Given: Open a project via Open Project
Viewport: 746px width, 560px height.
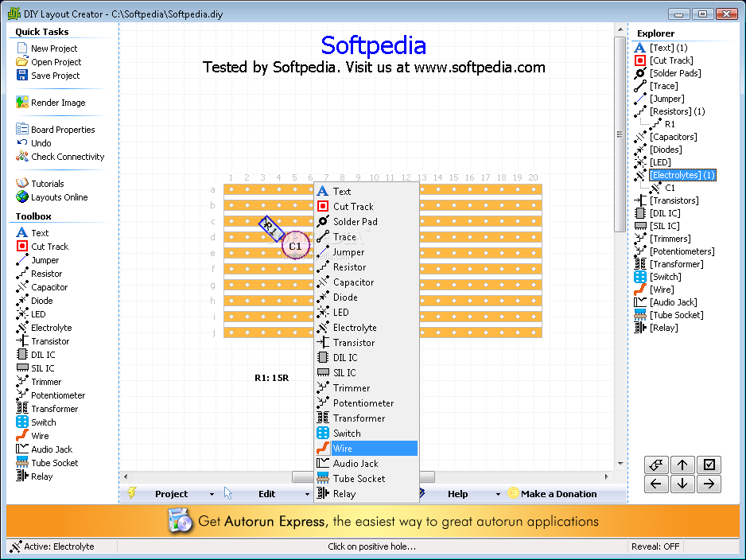Looking at the screenshot, I should (49, 62).
